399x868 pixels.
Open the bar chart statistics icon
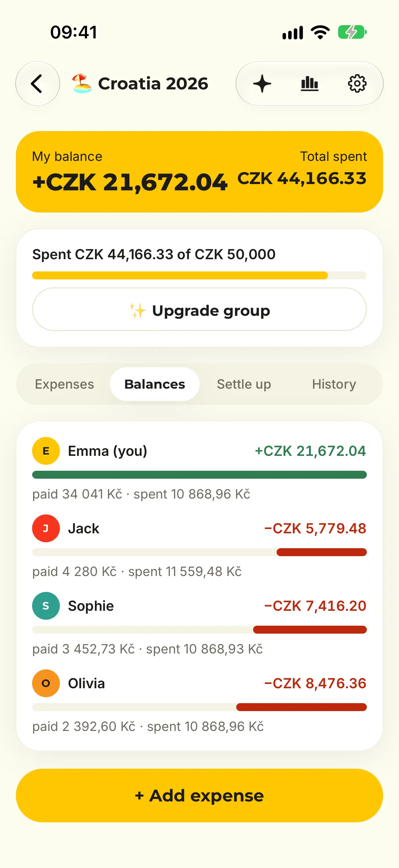pyautogui.click(x=309, y=83)
